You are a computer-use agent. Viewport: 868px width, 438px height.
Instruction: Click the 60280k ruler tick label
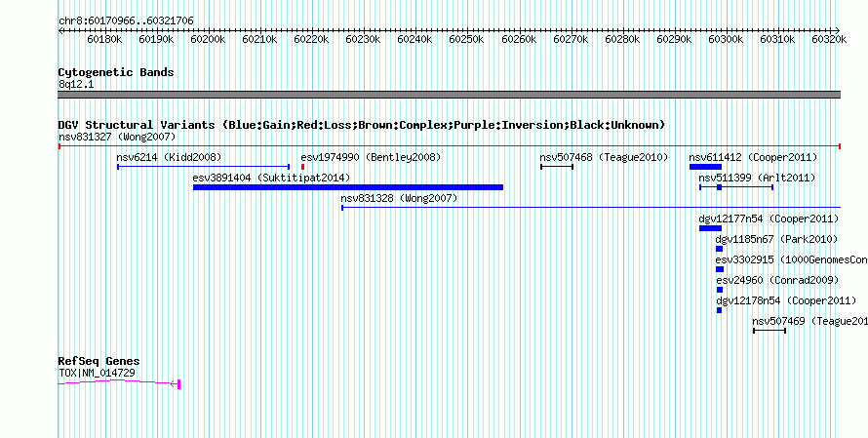point(622,39)
